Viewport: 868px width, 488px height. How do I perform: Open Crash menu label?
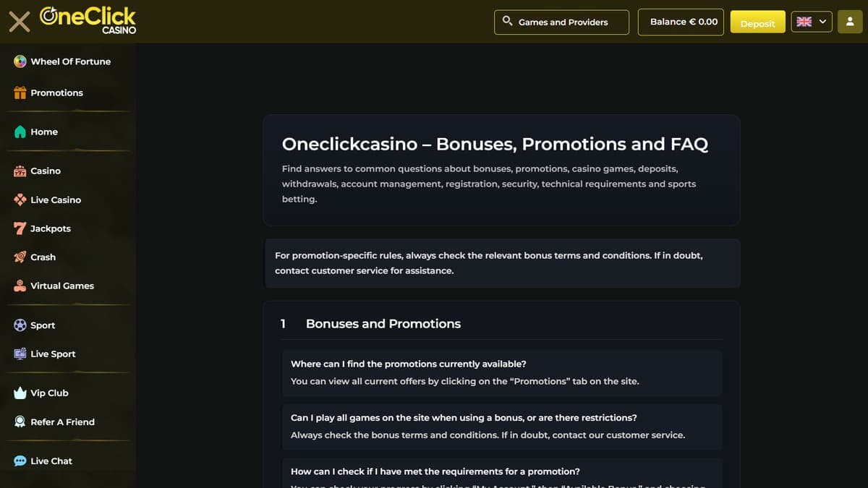point(43,257)
